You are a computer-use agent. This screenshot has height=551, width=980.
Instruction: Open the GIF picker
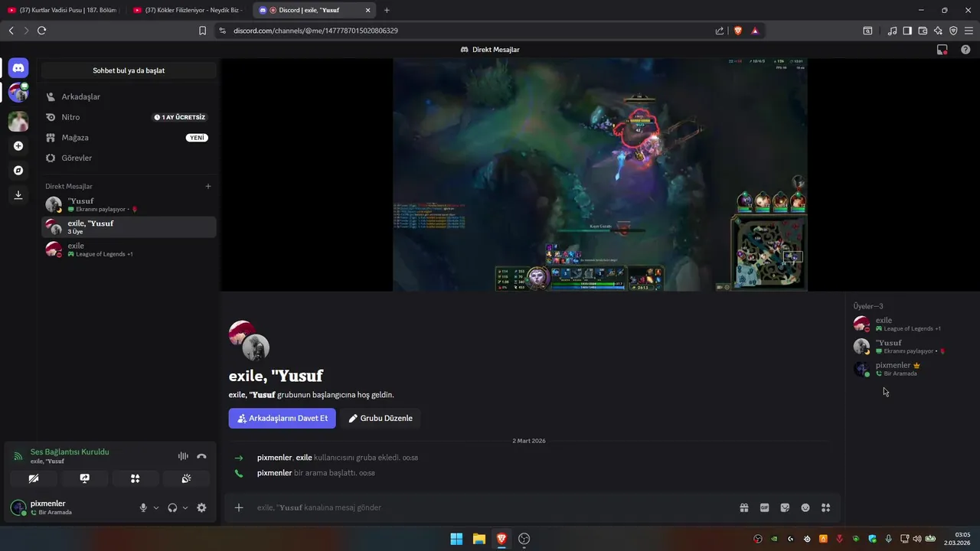764,507
